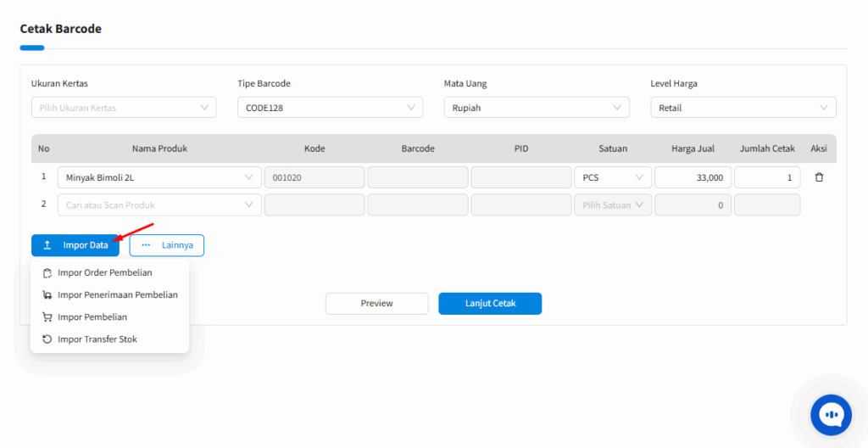Select Impor Penerimaan Pembelian from menu
The width and height of the screenshot is (868, 448).
tap(117, 295)
